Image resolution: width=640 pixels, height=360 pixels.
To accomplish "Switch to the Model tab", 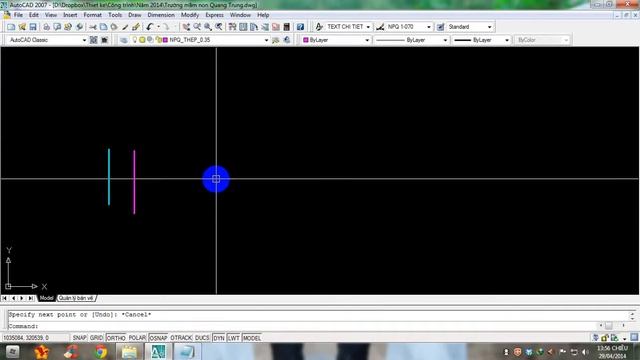I will (x=46, y=298).
